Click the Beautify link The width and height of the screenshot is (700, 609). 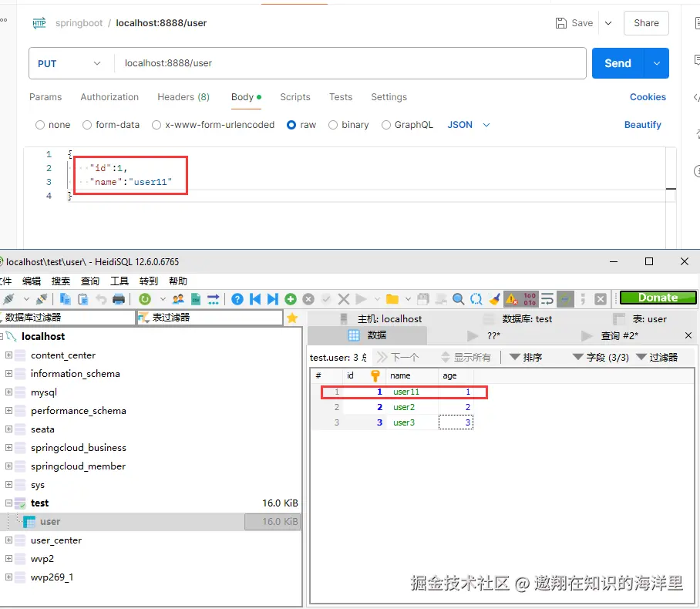642,125
